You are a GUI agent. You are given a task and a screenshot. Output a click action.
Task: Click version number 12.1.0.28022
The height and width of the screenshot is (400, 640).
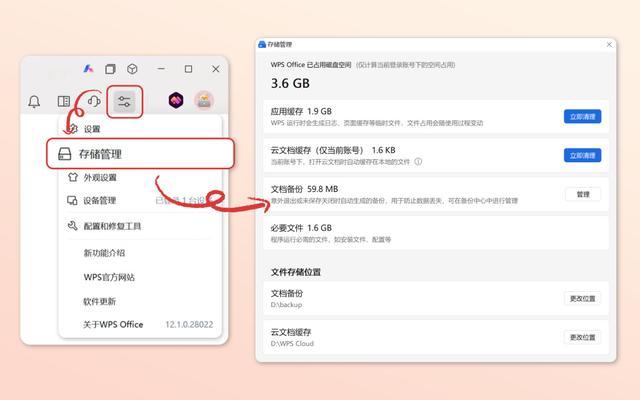[189, 324]
